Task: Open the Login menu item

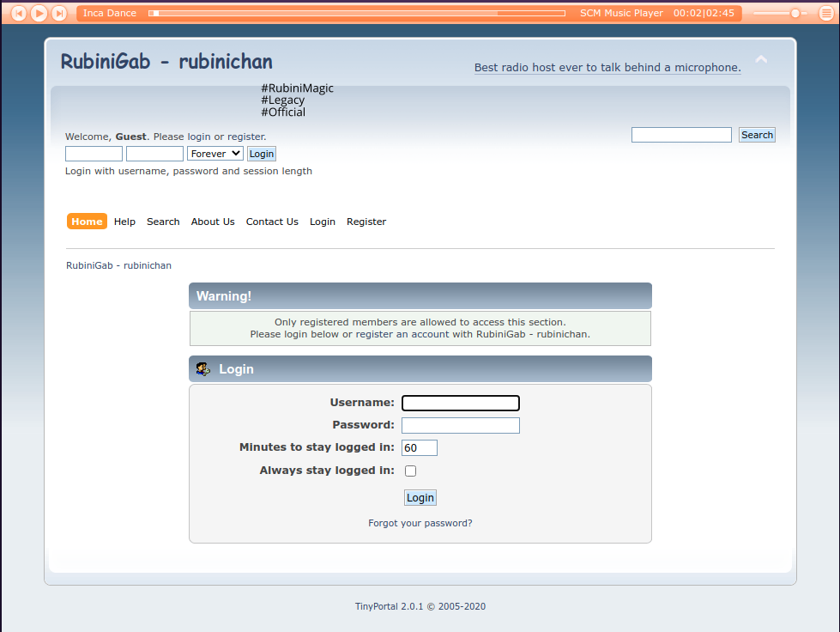Action: coord(323,222)
